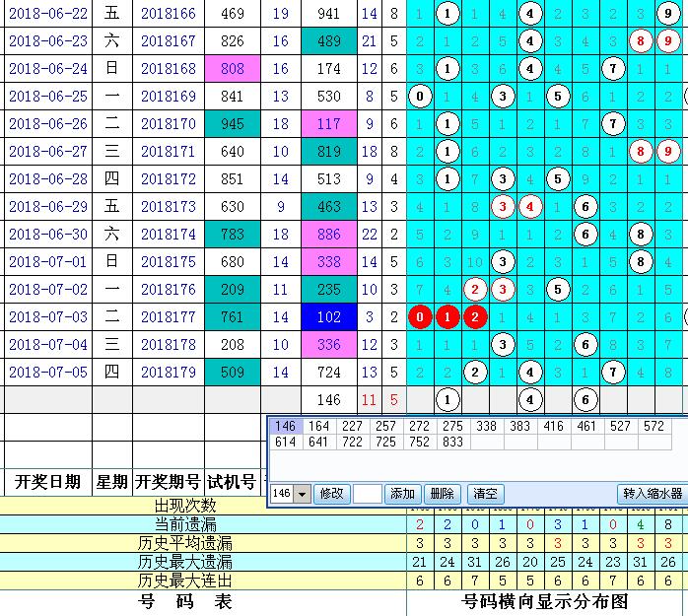Click the red circled 9 in row 2018171
This screenshot has width=688, height=616.
[x=668, y=152]
